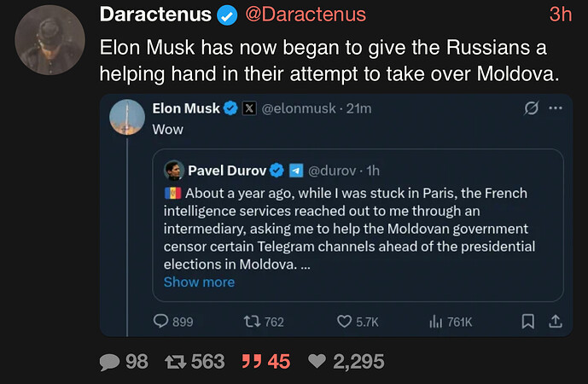Open the three-dot more options menu
Screen dimensions: 588x384
click(x=556, y=109)
